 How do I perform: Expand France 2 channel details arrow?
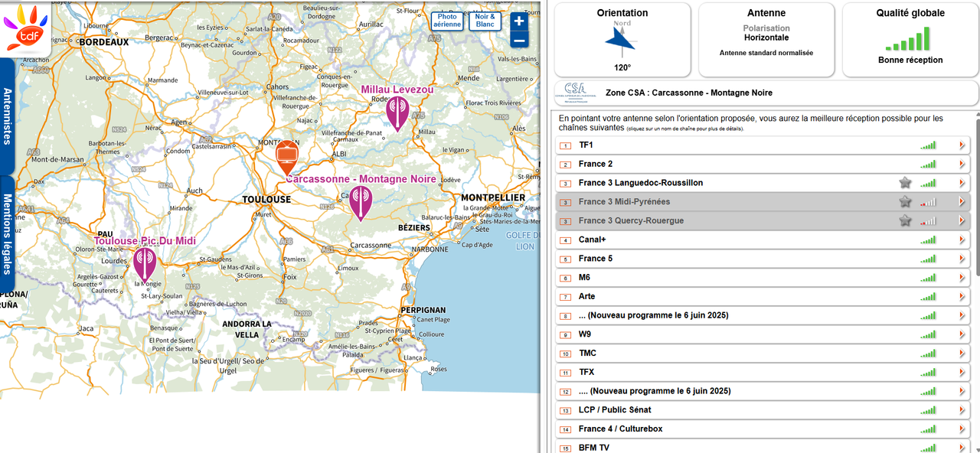click(x=962, y=165)
